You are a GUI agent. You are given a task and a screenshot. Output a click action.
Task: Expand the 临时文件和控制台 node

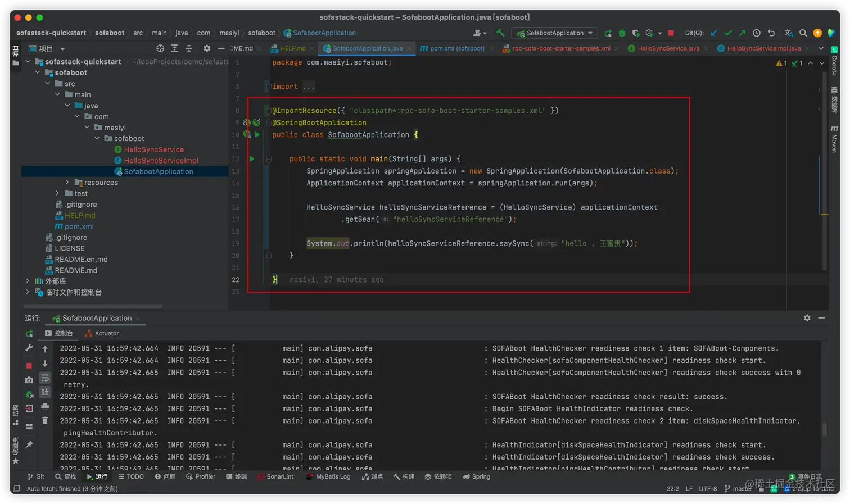coord(28,292)
